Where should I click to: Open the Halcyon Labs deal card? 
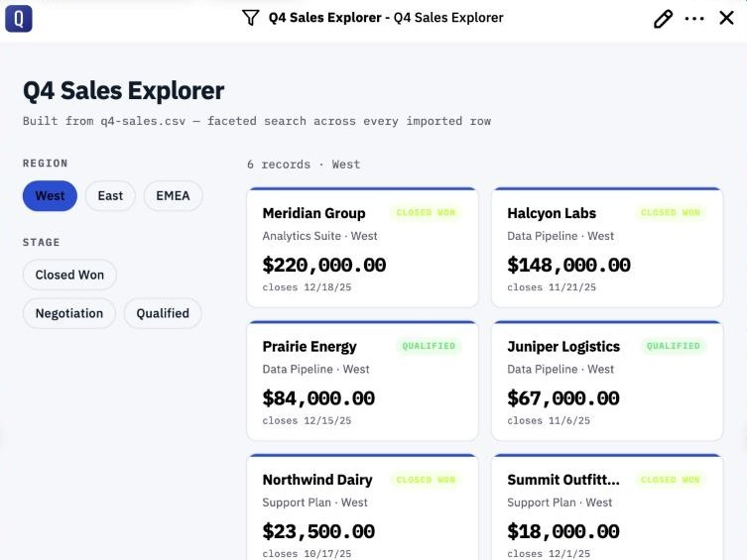click(x=607, y=248)
